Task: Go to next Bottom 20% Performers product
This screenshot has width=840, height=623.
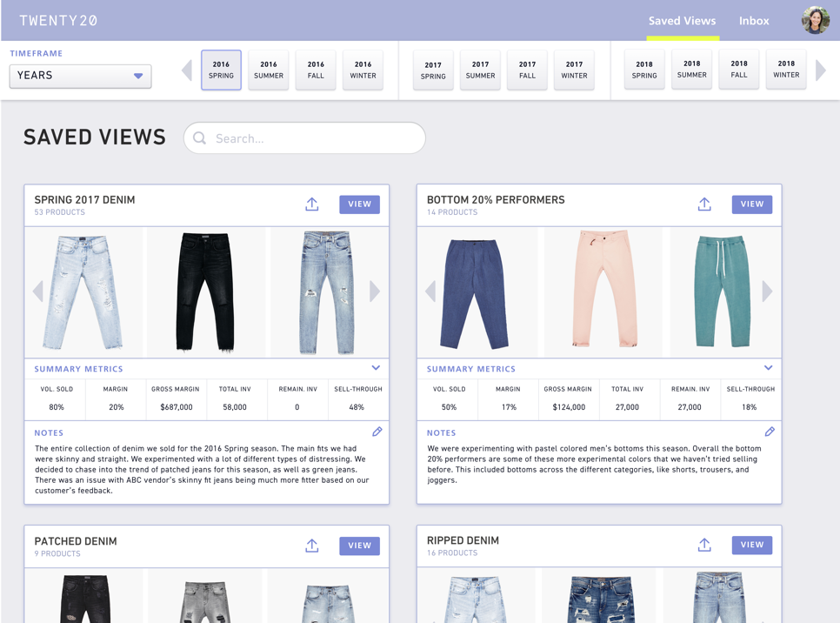Action: coord(768,291)
